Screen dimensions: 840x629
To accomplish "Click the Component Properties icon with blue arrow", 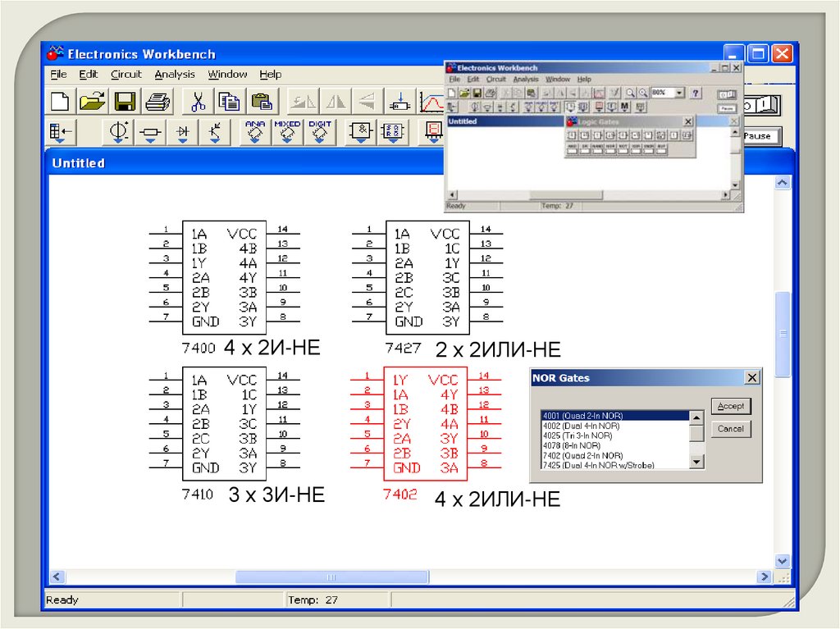I will pos(399,101).
